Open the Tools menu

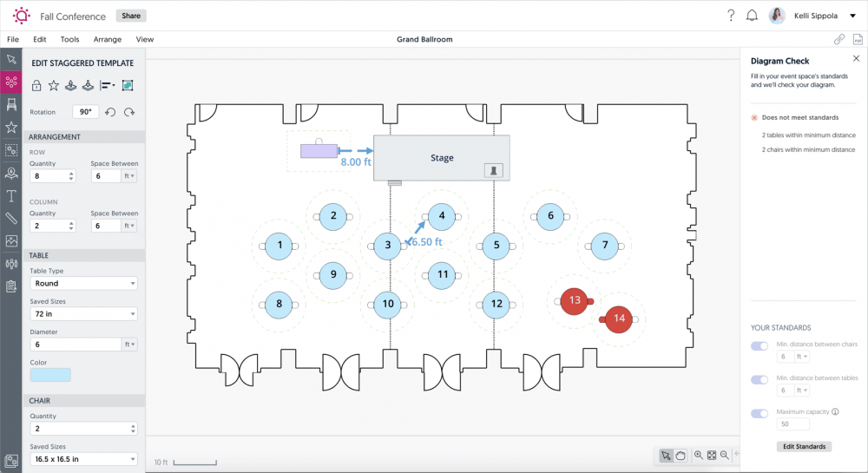pos(69,39)
